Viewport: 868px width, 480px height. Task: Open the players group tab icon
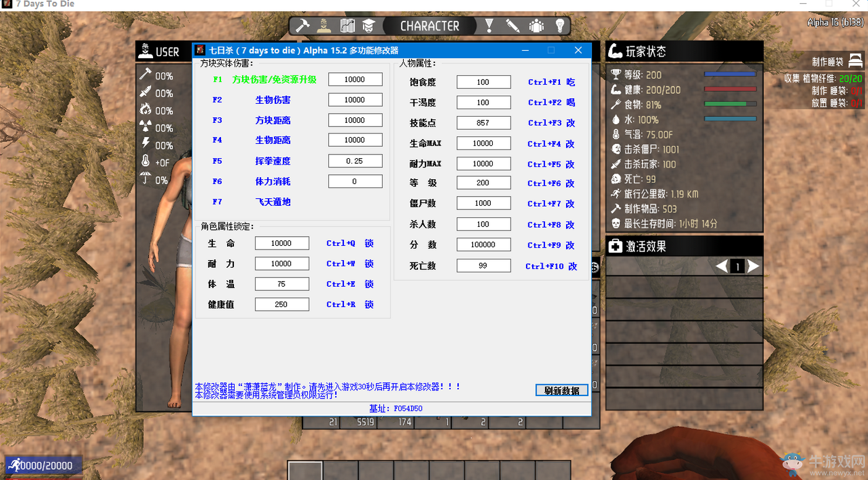click(536, 26)
